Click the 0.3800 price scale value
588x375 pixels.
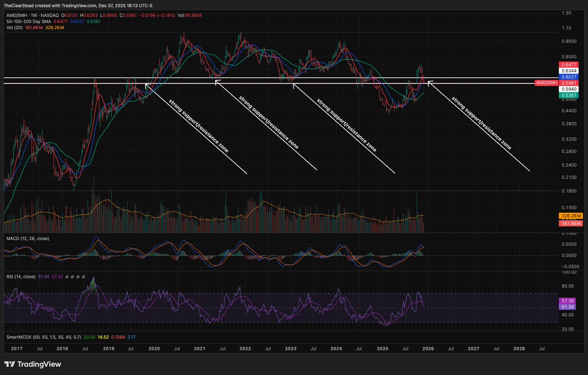[569, 124]
